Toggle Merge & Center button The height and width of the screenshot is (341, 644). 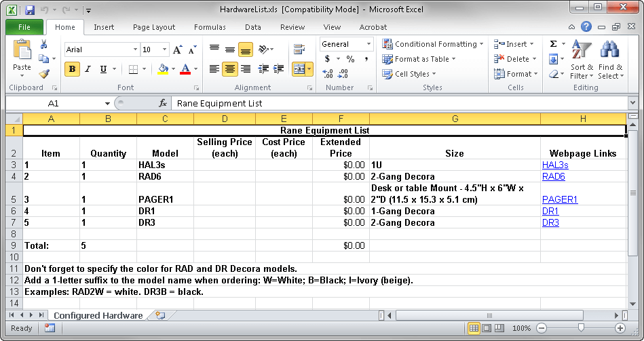(x=299, y=69)
